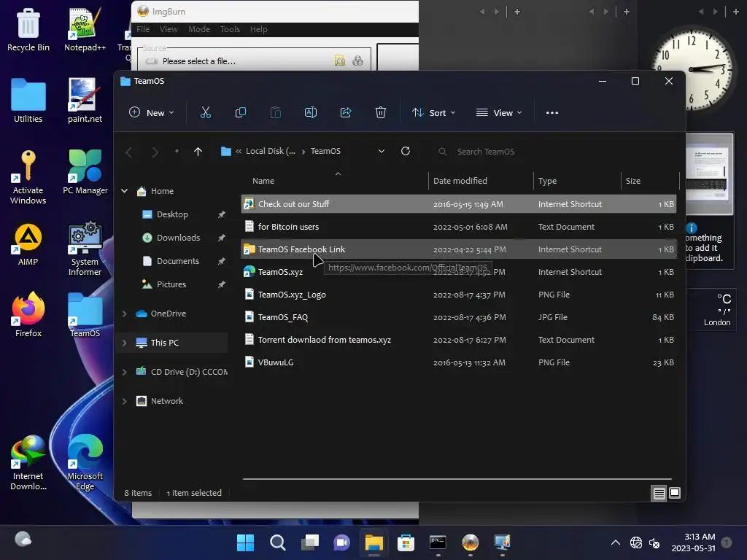Select the Firefox desktop shortcut

(28, 315)
